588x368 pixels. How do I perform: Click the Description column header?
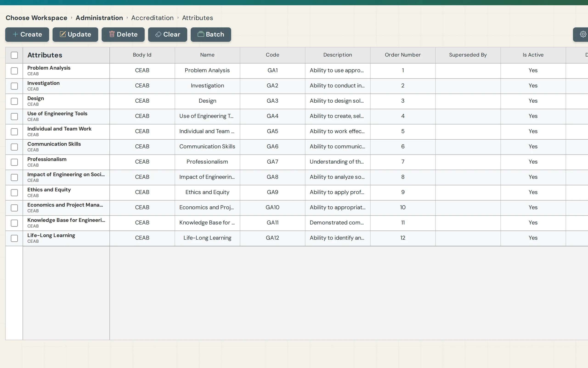pyautogui.click(x=337, y=55)
